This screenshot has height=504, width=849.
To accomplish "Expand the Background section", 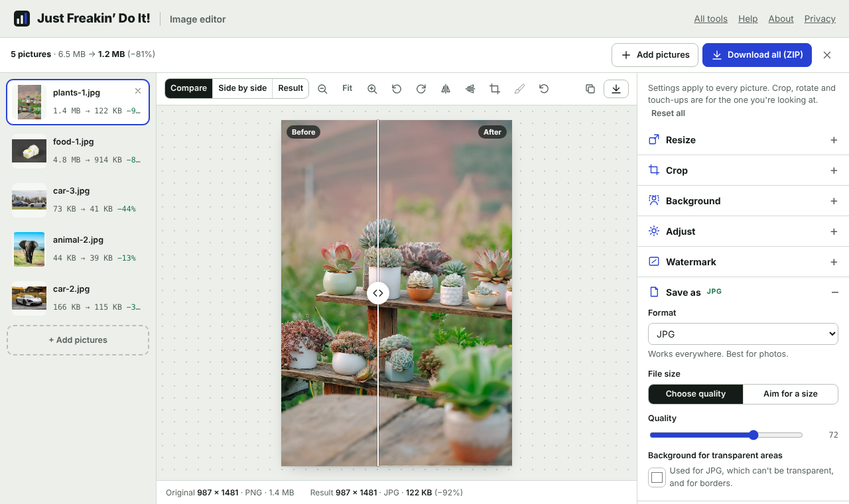I will coord(743,201).
